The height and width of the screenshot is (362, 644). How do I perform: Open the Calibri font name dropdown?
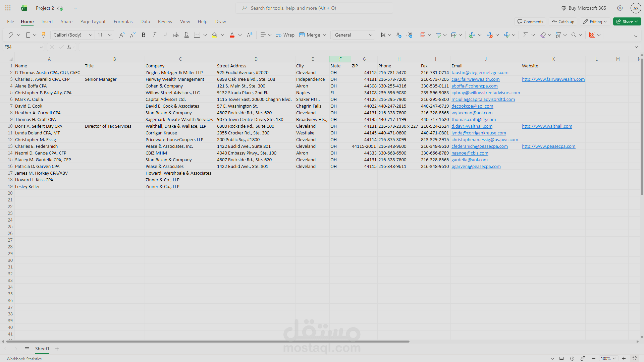tap(90, 35)
